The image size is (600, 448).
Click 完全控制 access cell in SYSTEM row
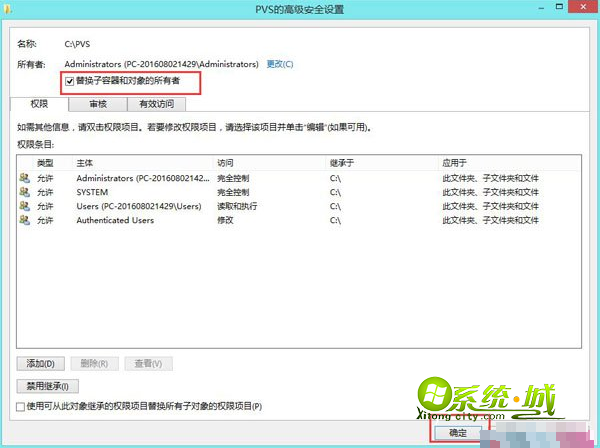233,192
